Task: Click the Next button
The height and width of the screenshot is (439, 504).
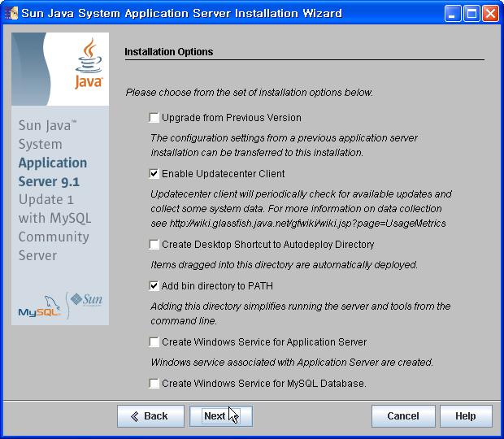Action: coord(221,416)
